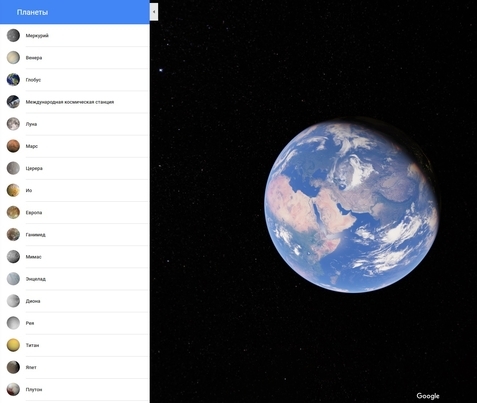Open the Рея list item
This screenshot has width=477, height=403.
pos(75,323)
